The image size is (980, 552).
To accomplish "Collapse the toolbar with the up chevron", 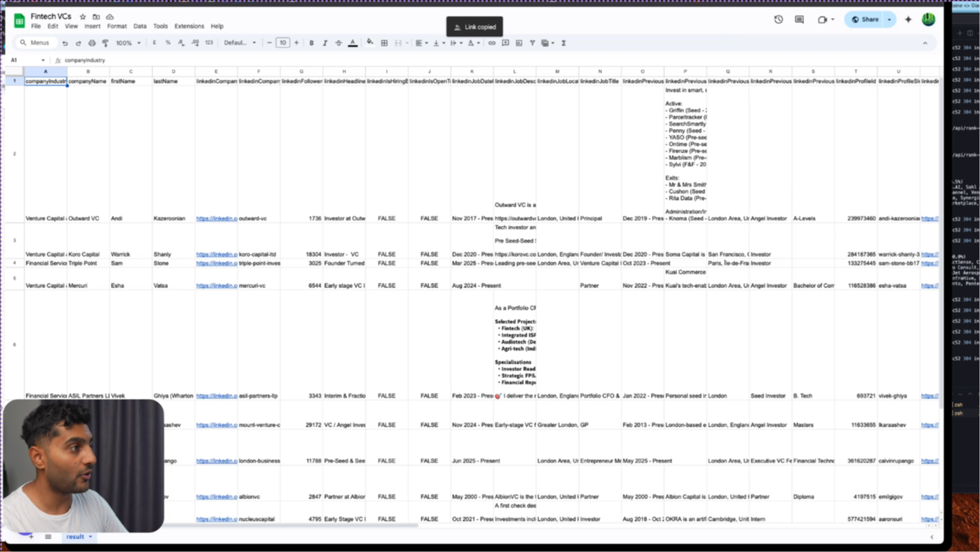I will pyautogui.click(x=925, y=43).
